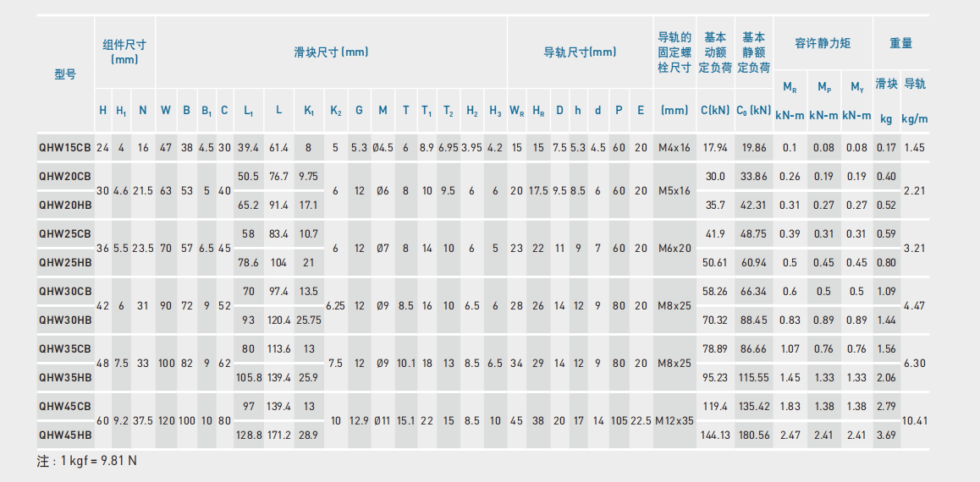Click the 重量 header
This screenshot has height=482, width=980.
900,44
